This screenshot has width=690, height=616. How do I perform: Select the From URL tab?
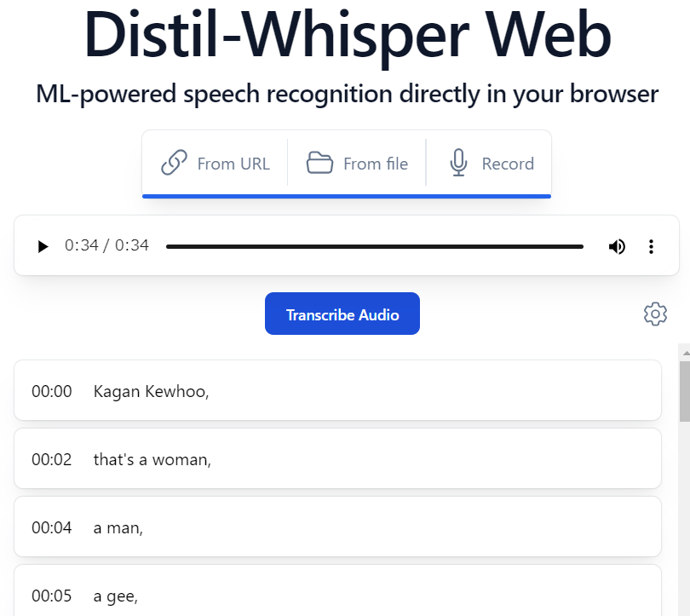click(x=216, y=164)
